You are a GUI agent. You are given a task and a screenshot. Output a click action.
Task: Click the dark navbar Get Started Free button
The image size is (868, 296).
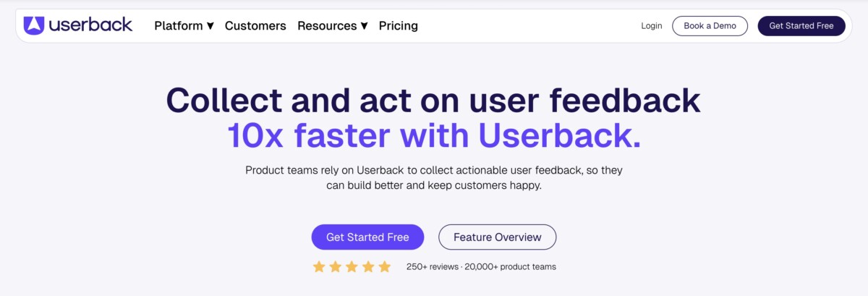801,26
